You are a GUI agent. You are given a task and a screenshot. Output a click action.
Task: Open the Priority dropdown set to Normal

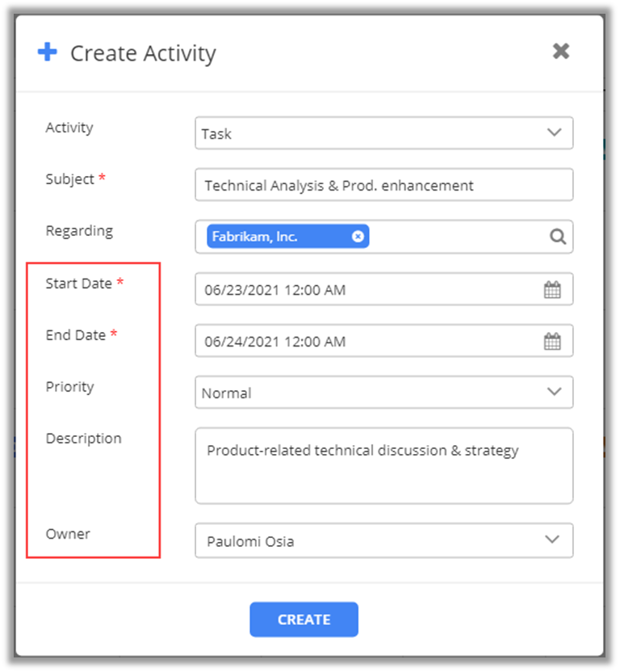554,393
